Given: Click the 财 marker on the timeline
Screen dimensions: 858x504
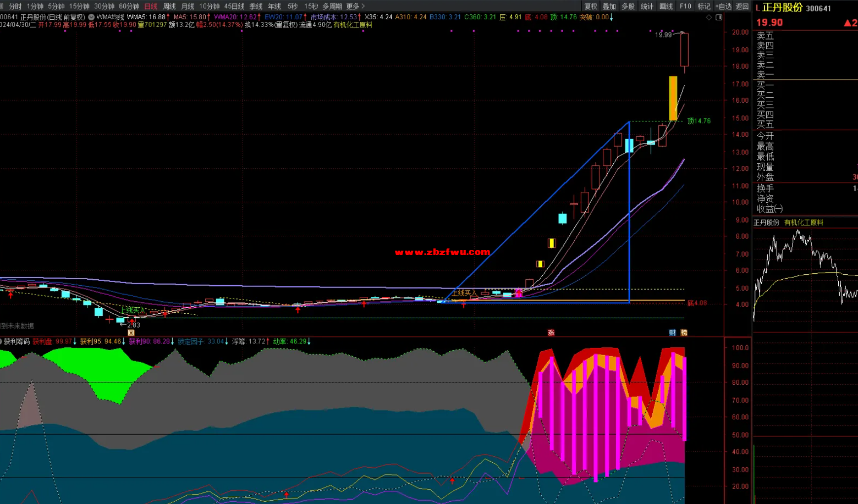Looking at the screenshot, I should (672, 333).
